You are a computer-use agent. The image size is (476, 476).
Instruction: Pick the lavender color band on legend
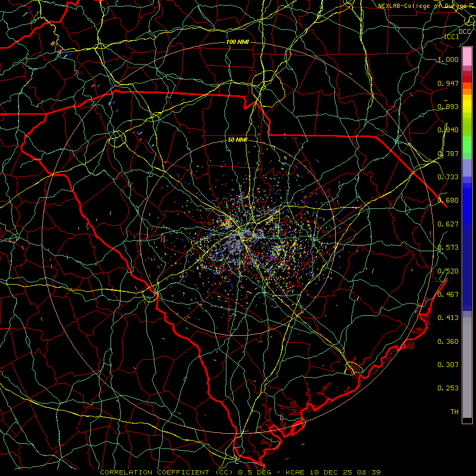pos(467,168)
